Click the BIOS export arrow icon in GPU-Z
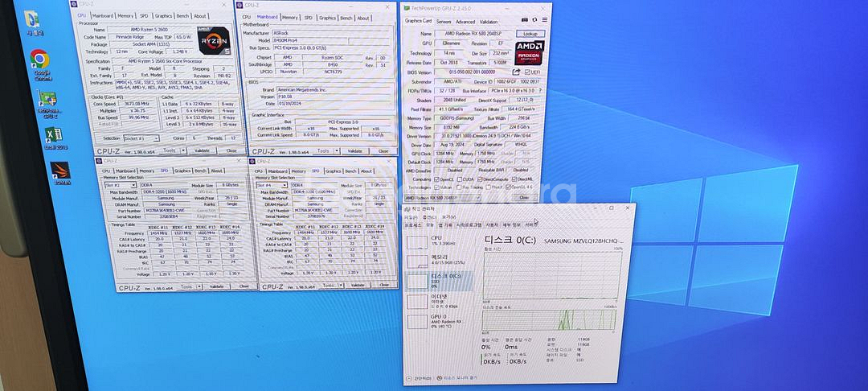The height and width of the screenshot is (391, 868). [516, 72]
